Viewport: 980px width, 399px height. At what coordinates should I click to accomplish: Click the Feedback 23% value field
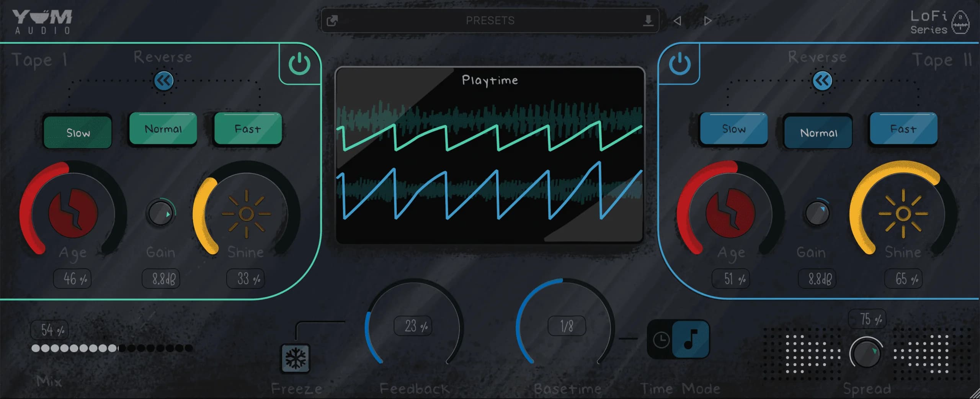coord(413,326)
